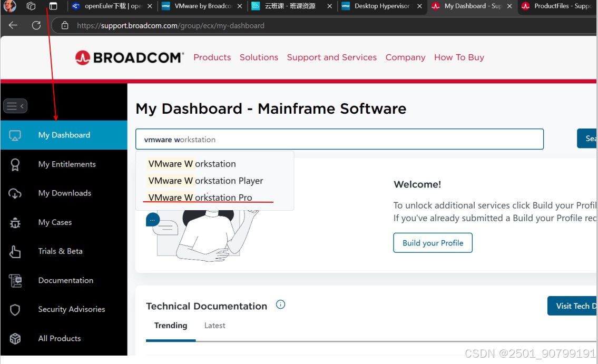This screenshot has height=364, width=598.
Task: Switch to Trending documentation tab
Action: [171, 326]
